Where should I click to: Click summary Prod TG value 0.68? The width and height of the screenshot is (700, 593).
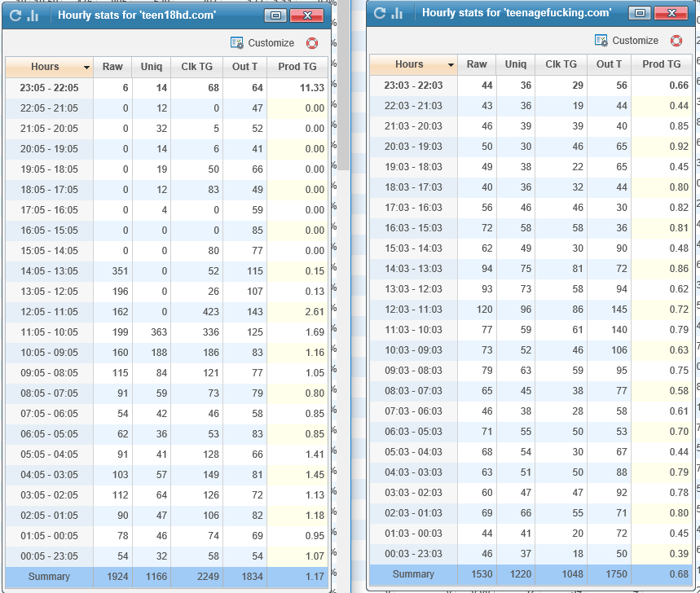click(679, 574)
